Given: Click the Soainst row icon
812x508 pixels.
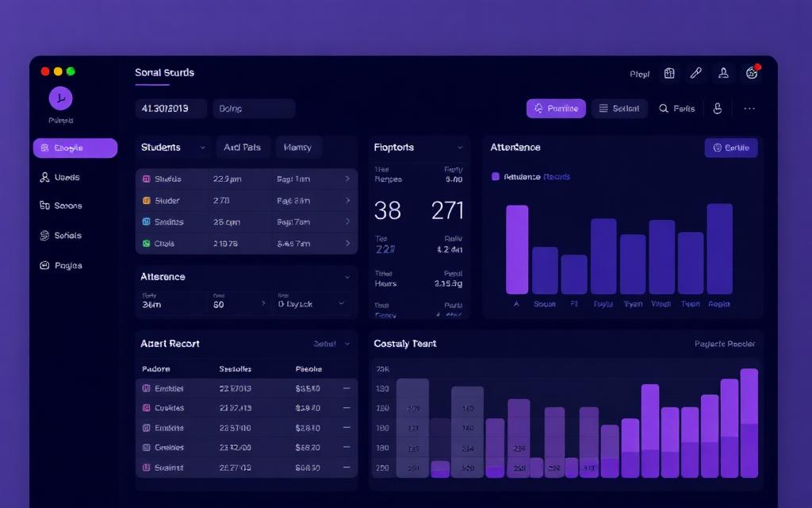Looking at the screenshot, I should (147, 467).
